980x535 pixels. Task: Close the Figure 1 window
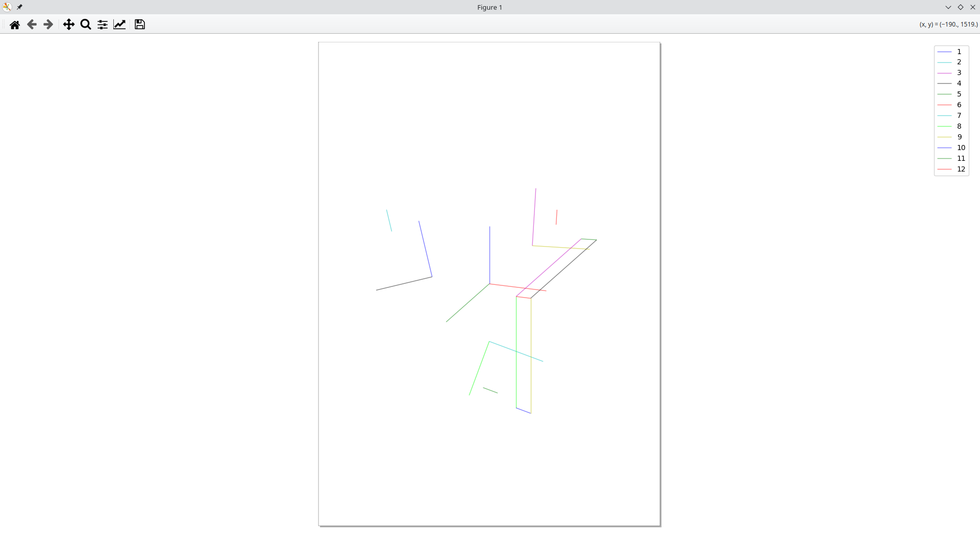coord(973,7)
